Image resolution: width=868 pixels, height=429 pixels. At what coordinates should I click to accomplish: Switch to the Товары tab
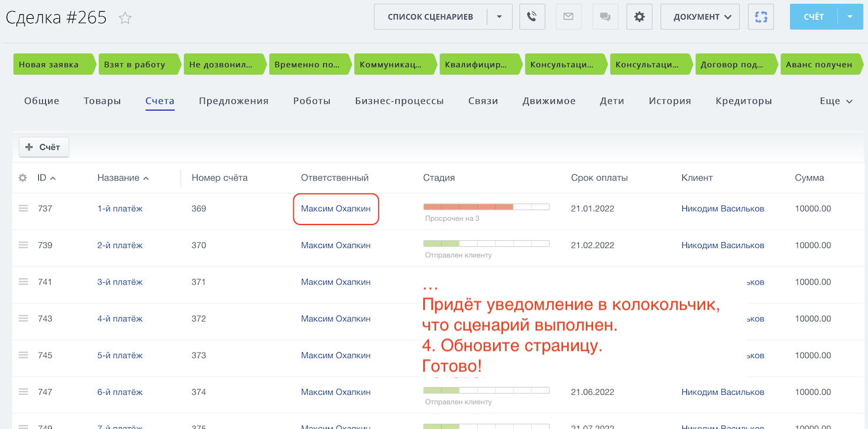(102, 101)
